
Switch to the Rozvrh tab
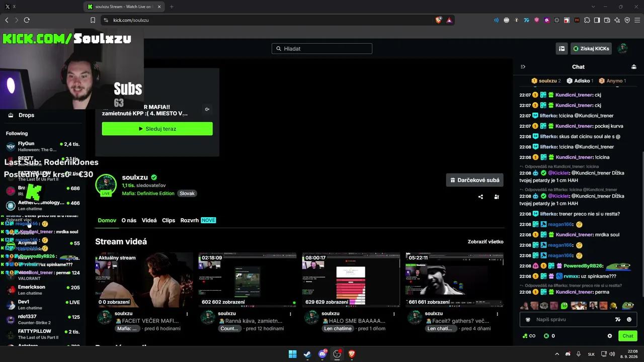pyautogui.click(x=189, y=220)
